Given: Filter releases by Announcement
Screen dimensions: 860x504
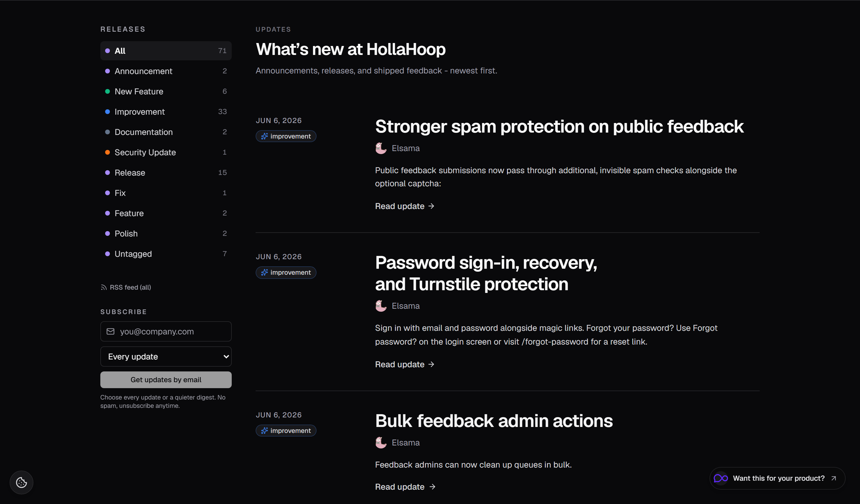Looking at the screenshot, I should tap(166, 71).
